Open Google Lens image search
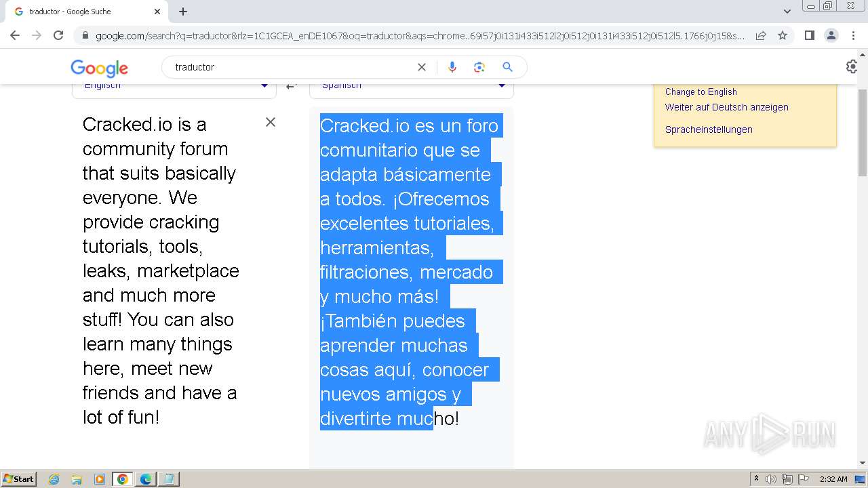This screenshot has width=868, height=488. 479,67
